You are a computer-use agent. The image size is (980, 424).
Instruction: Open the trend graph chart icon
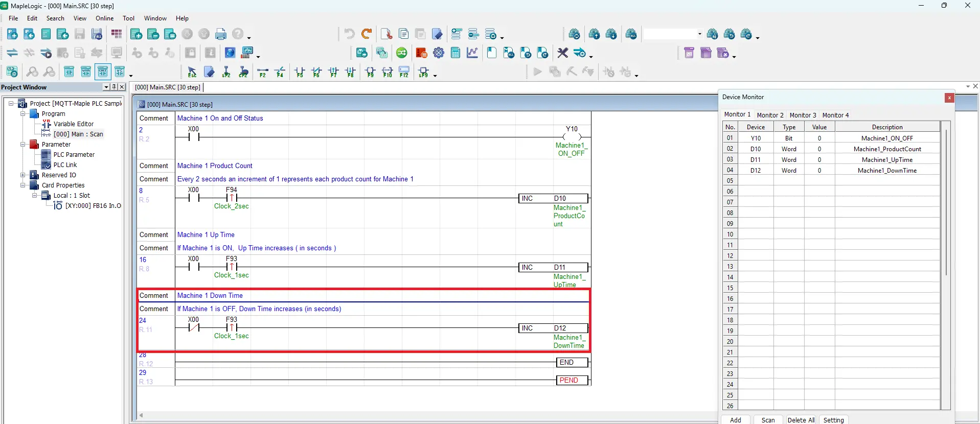(472, 53)
